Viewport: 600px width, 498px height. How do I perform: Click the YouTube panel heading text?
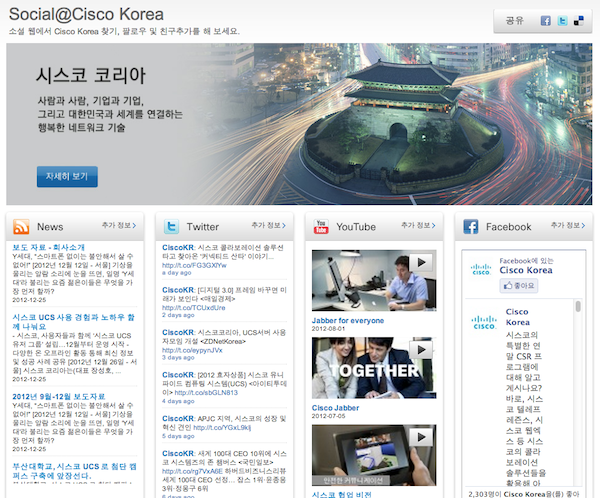pyautogui.click(x=356, y=227)
